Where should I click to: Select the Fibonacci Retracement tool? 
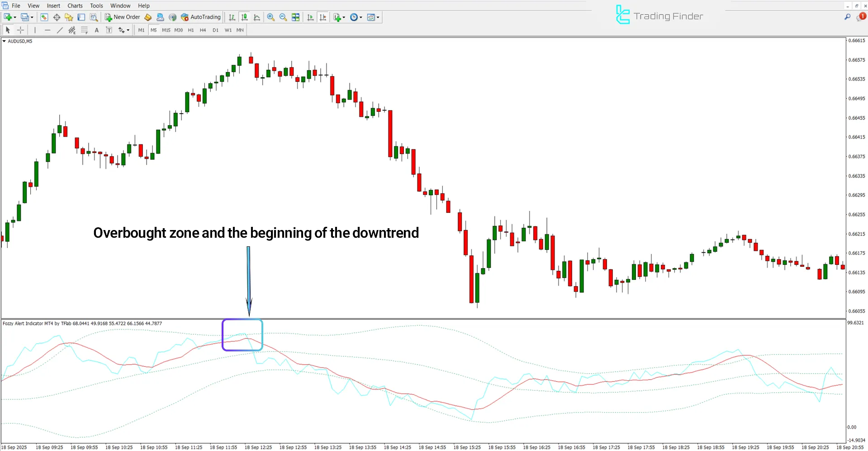point(71,30)
